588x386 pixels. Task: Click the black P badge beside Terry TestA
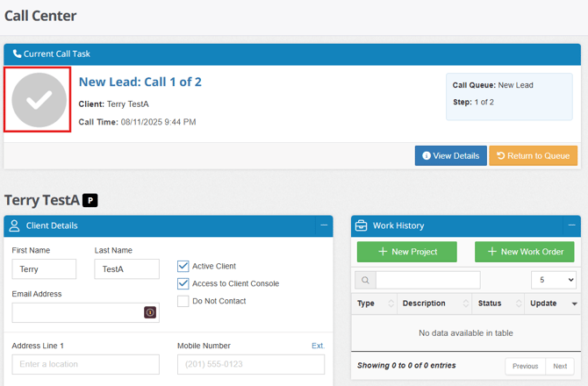[90, 201]
